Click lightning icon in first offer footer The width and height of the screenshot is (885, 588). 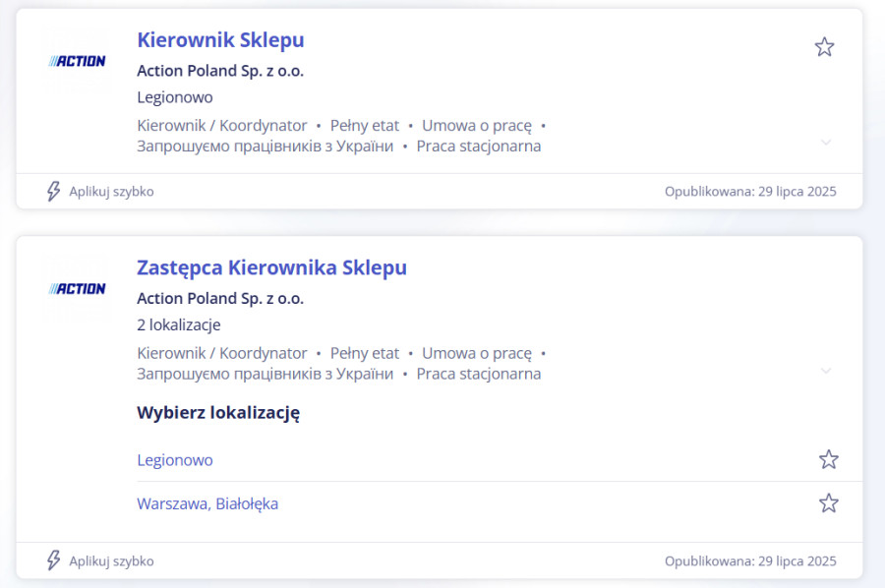54,192
